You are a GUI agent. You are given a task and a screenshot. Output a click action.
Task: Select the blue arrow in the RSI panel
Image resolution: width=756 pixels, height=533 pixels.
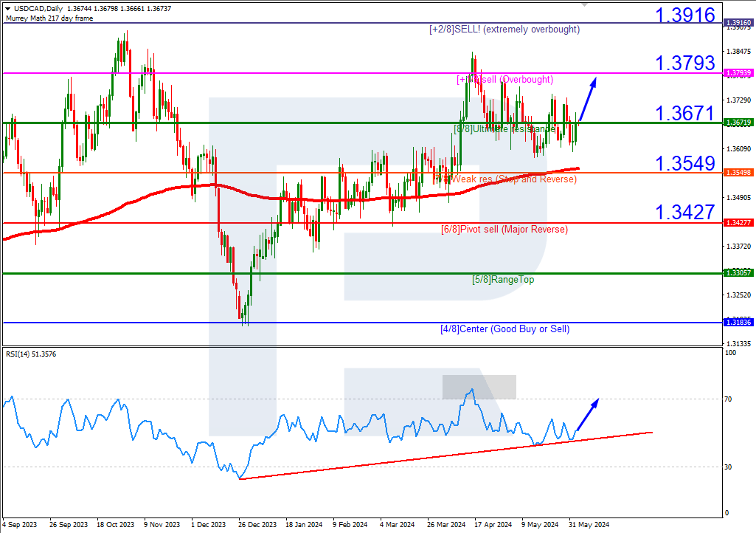[588, 414]
